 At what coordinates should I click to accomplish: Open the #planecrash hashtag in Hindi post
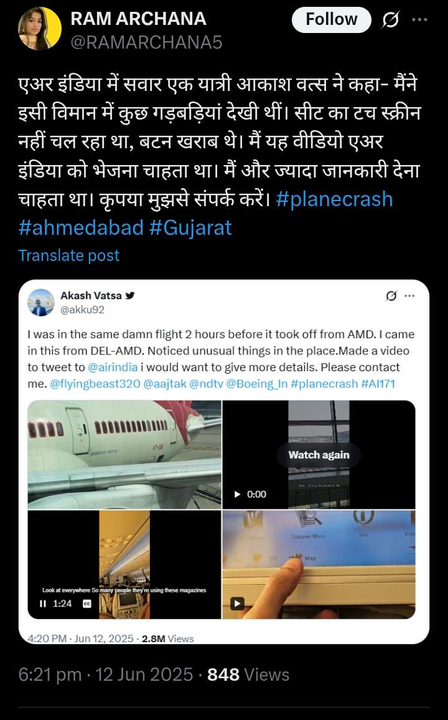[334, 199]
